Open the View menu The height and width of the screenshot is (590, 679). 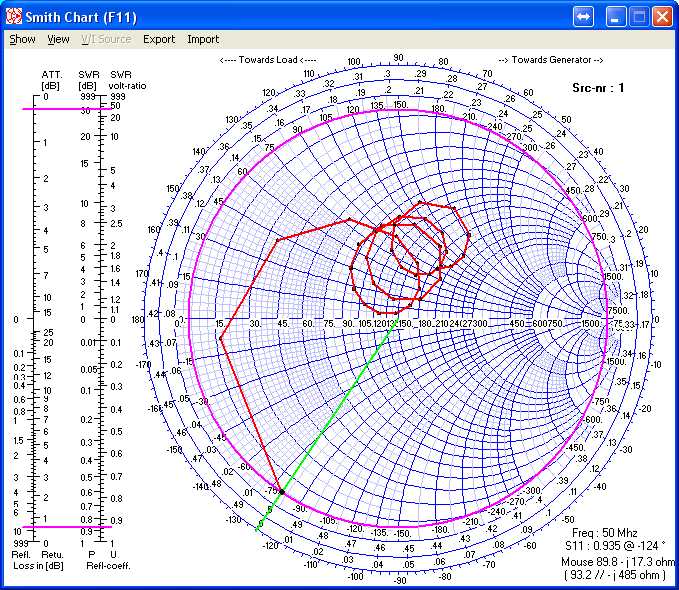point(59,39)
